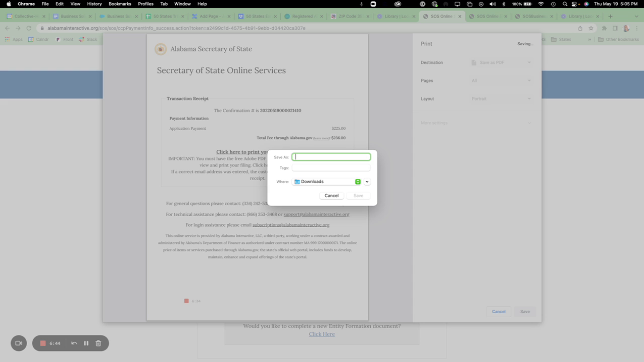Click Cancel in the Print panel

tap(499, 311)
